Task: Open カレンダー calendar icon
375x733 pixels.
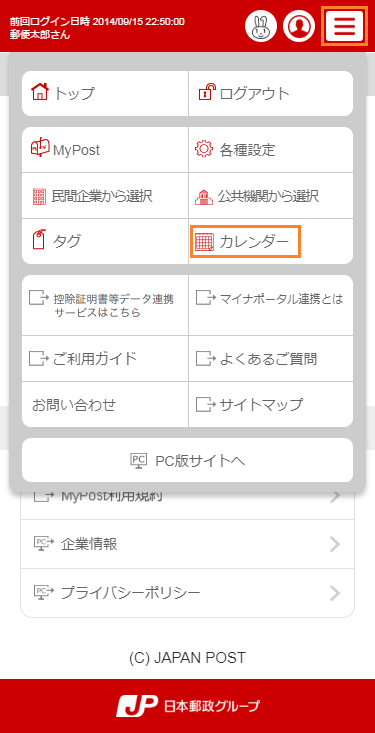Action: [x=204, y=242]
